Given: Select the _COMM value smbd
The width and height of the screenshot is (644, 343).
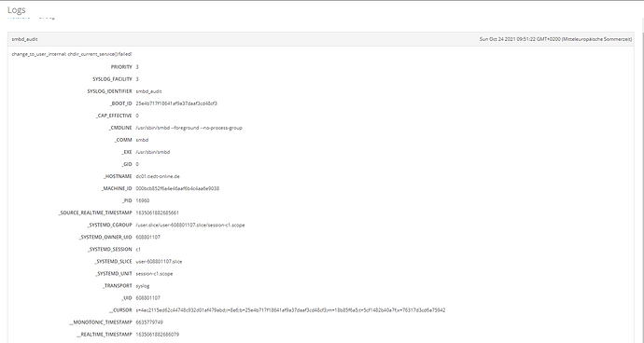Looking at the screenshot, I should pos(142,140).
